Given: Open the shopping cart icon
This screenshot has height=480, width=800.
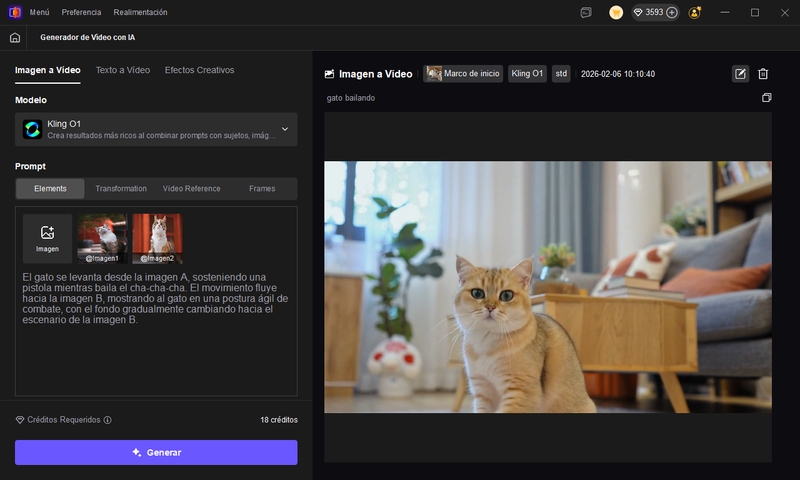Looking at the screenshot, I should tap(616, 12).
